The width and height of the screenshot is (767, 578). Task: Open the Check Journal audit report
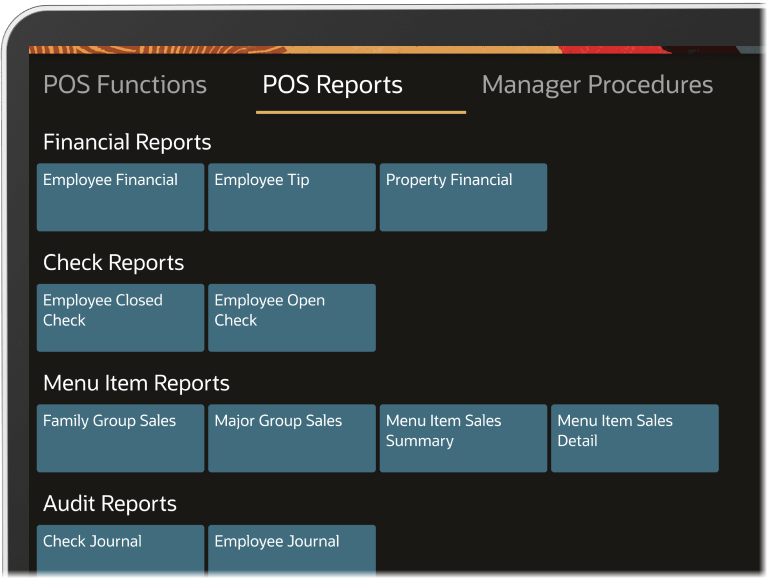pyautogui.click(x=120, y=549)
